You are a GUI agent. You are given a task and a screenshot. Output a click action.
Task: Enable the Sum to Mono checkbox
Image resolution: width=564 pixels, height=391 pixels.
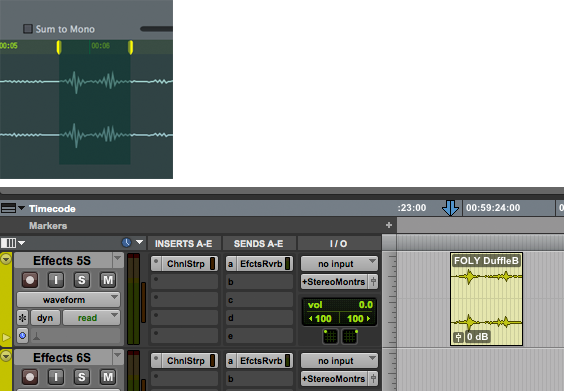click(x=28, y=29)
